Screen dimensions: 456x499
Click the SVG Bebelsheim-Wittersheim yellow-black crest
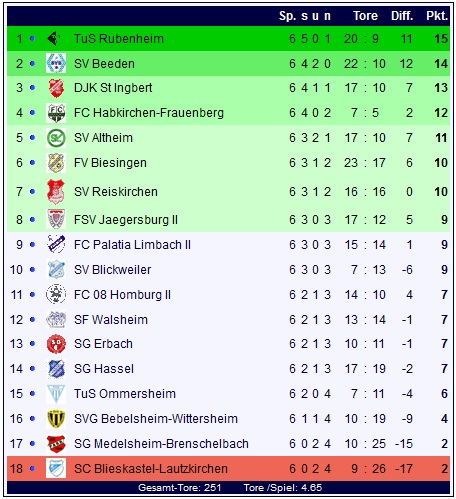56,419
